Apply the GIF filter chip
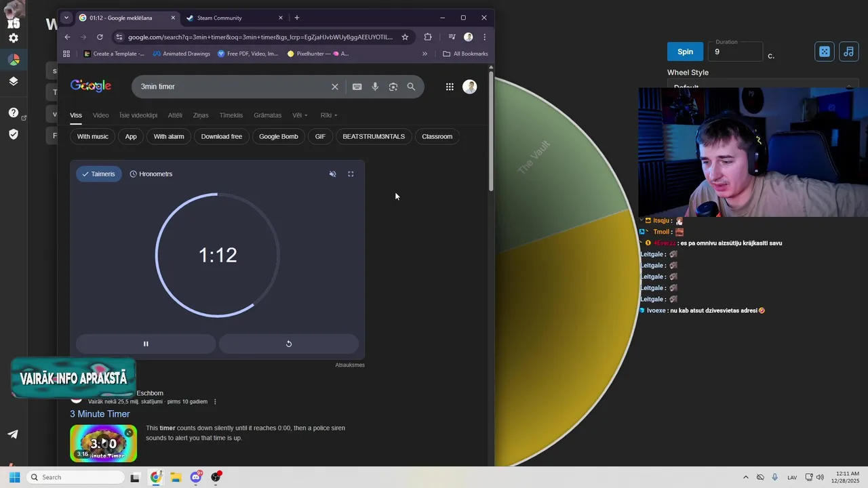868x488 pixels. pos(320,136)
